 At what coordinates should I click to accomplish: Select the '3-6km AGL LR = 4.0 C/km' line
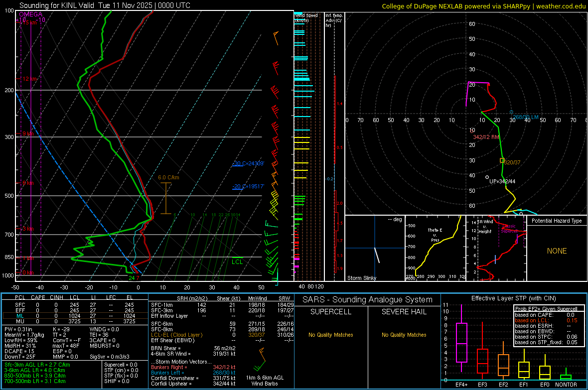[x=35, y=370]
